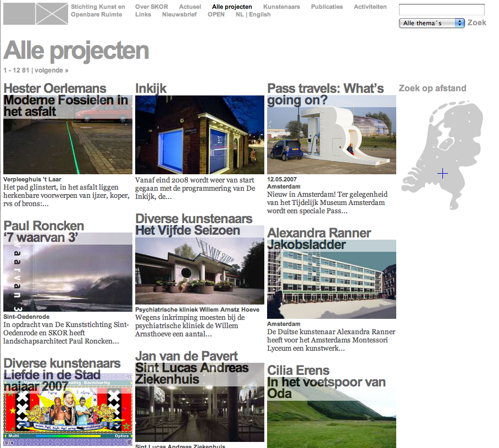Click the Paul Roncken project heading
Image resolution: width=499 pixels, height=448 pixels.
44,226
